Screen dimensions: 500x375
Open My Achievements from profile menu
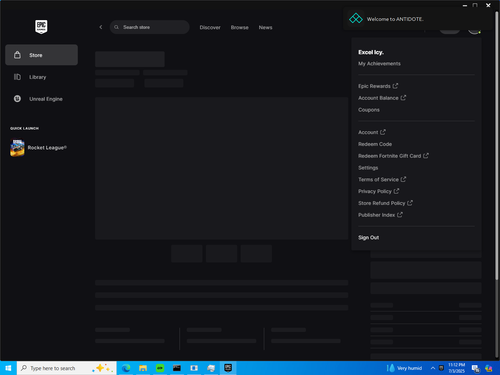click(379, 64)
